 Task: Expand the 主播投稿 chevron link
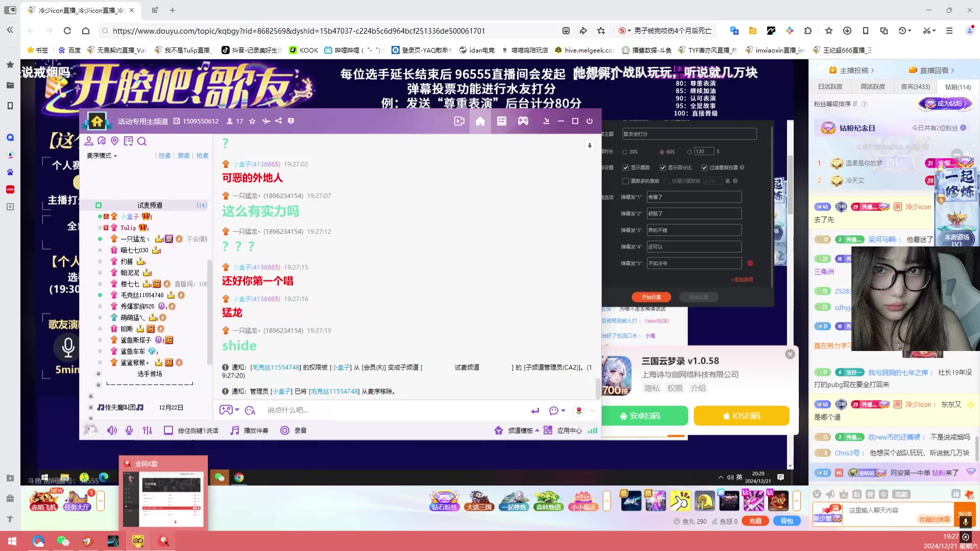pos(852,70)
